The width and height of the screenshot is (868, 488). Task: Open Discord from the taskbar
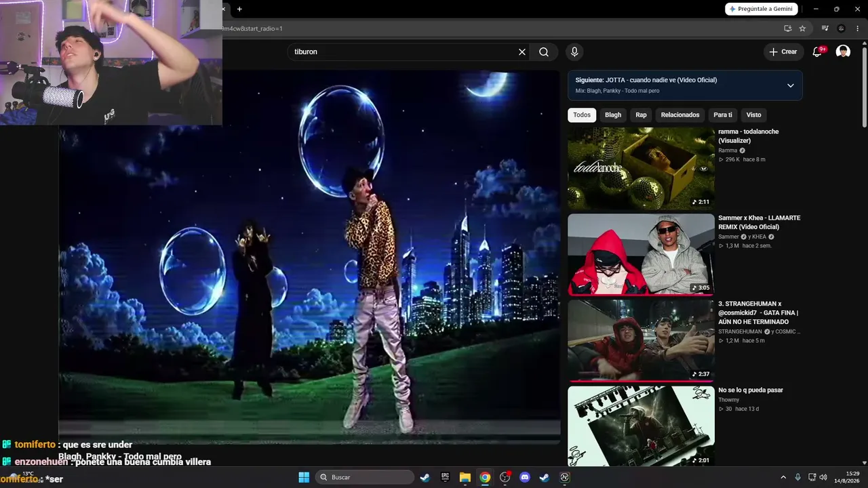point(524,477)
